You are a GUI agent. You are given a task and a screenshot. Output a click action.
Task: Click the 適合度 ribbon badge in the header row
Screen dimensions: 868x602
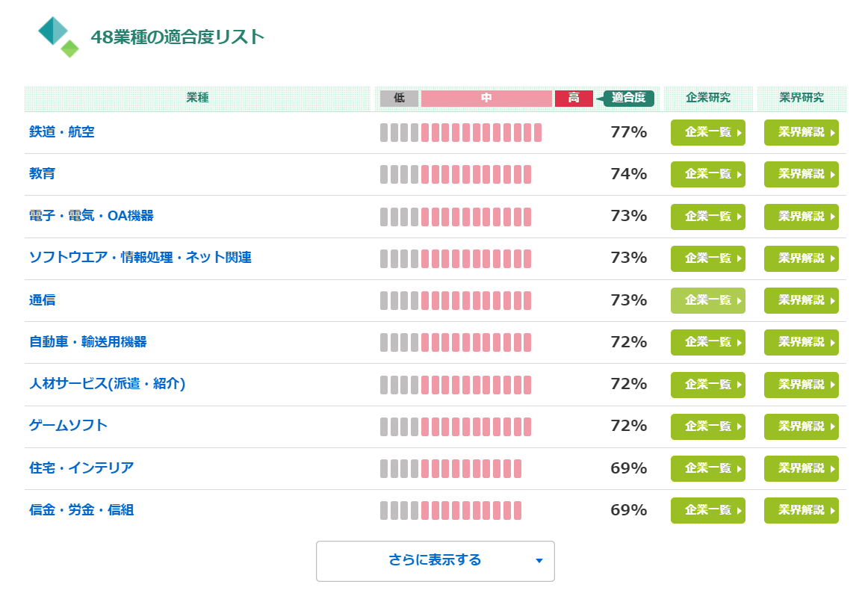(627, 98)
